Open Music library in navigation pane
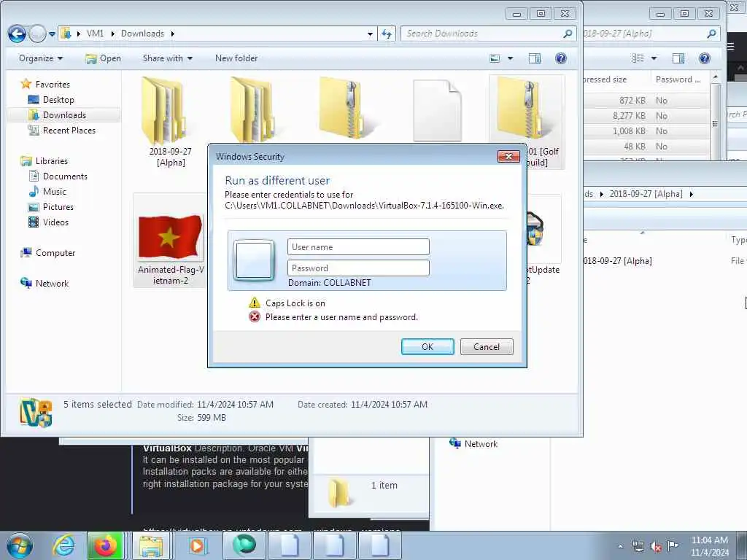The width and height of the screenshot is (747, 560). click(x=47, y=192)
